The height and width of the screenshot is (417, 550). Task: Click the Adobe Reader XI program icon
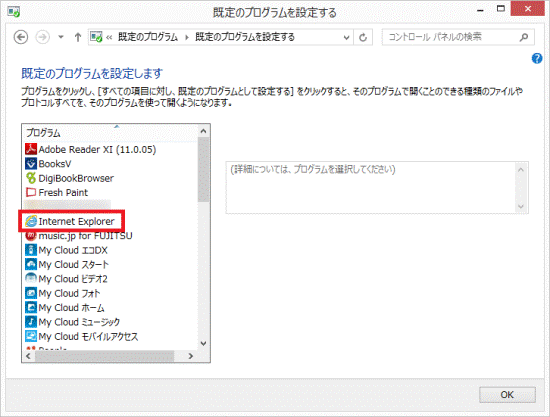(31, 149)
